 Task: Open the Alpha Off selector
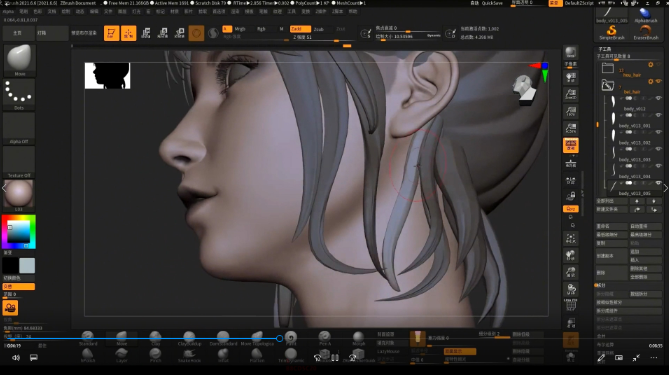click(19, 128)
